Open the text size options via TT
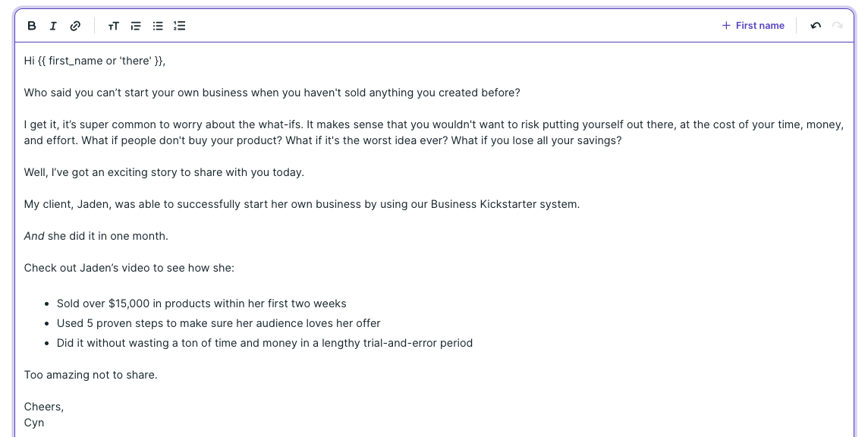868x437 pixels. click(x=113, y=25)
